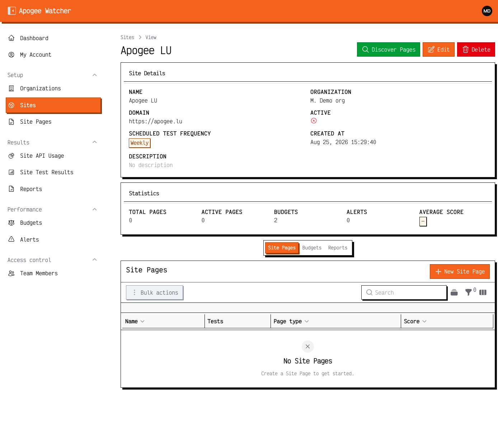
Task: Switch to the Site Pages tab
Action: click(x=282, y=248)
